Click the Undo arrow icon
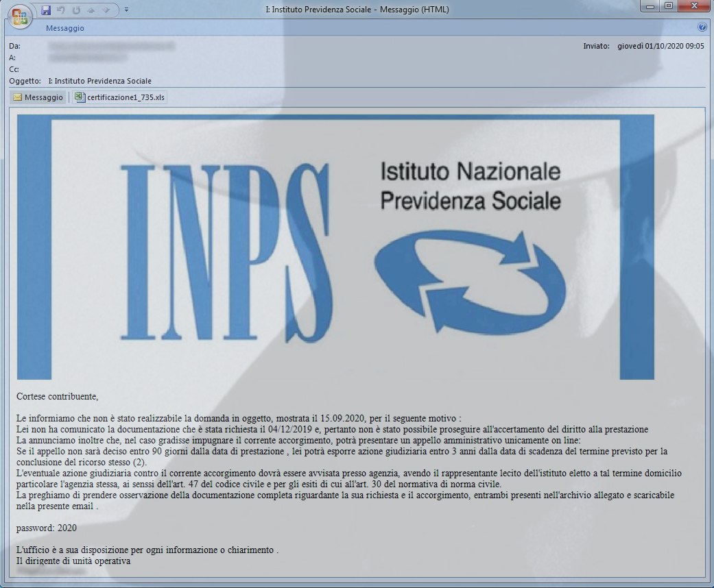Screen dimensions: 714x588 click(x=61, y=10)
